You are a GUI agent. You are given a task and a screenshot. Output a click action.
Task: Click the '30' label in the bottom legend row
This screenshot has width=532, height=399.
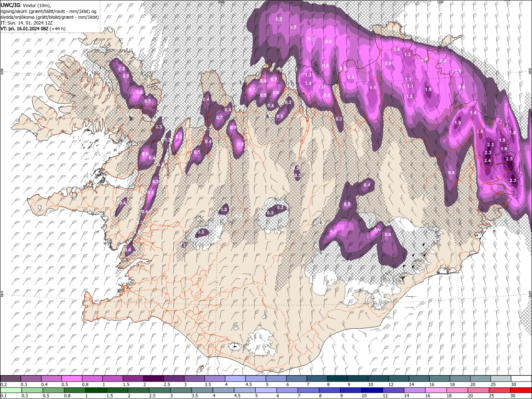pos(512,396)
